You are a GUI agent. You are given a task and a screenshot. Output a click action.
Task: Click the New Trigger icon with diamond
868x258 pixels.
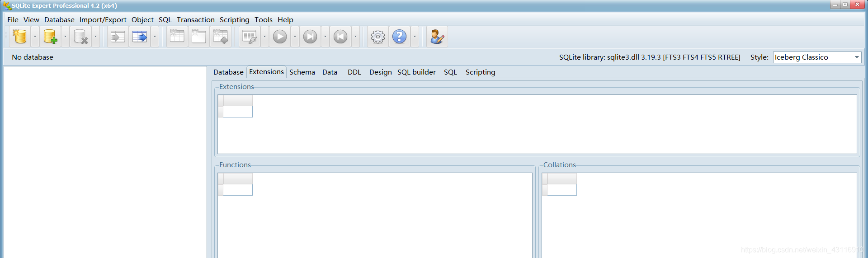pyautogui.click(x=220, y=37)
